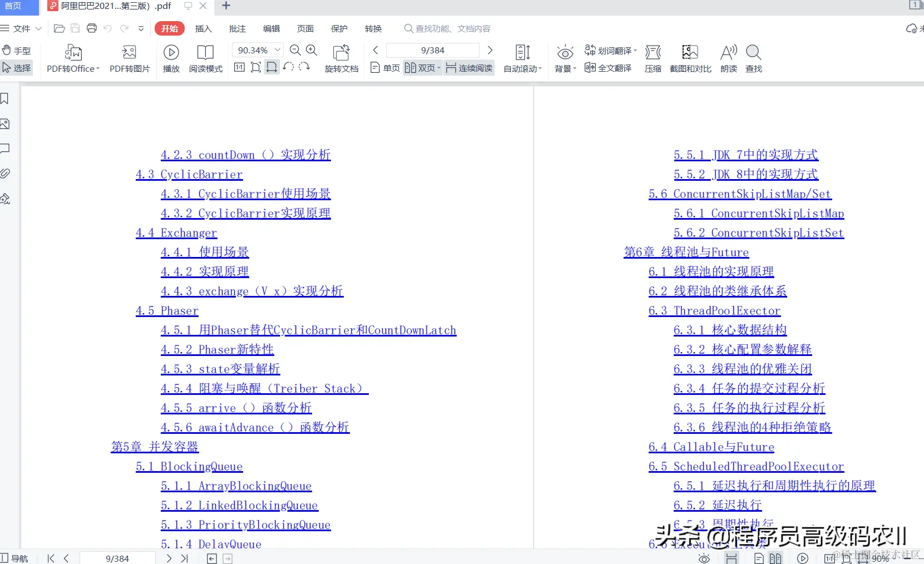Open 截图和对比 screenshot and compare
Image resolution: width=924 pixels, height=564 pixels.
(690, 59)
